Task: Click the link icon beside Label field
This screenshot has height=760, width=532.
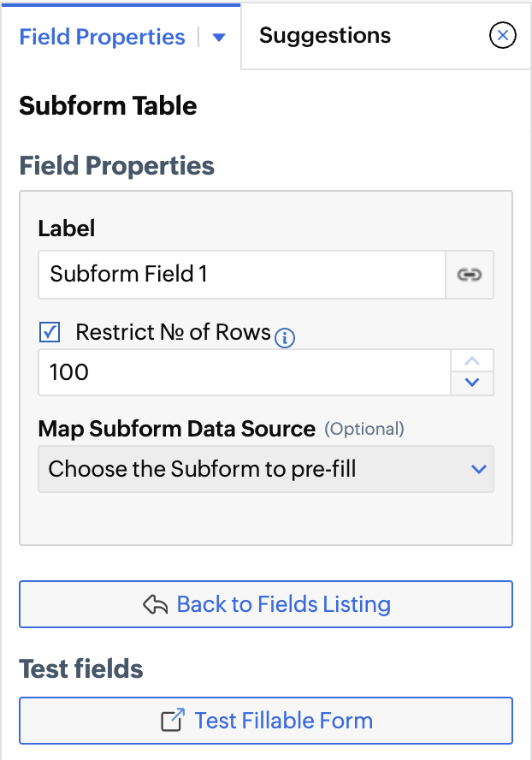Action: pyautogui.click(x=470, y=275)
